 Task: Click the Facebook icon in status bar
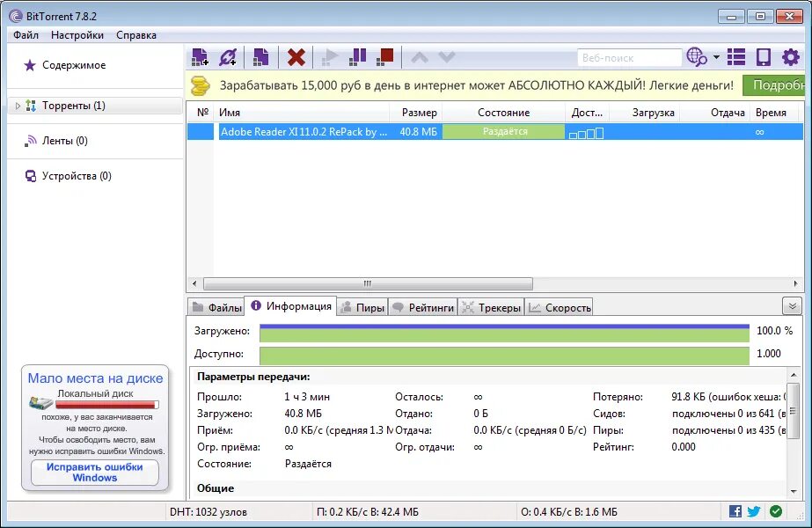coord(735,511)
